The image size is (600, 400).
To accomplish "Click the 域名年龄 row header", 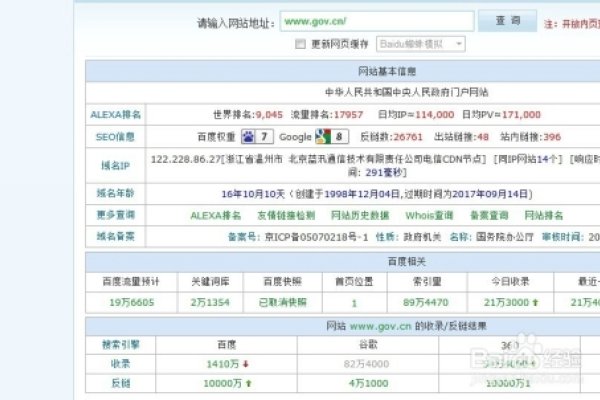I will point(116,193).
